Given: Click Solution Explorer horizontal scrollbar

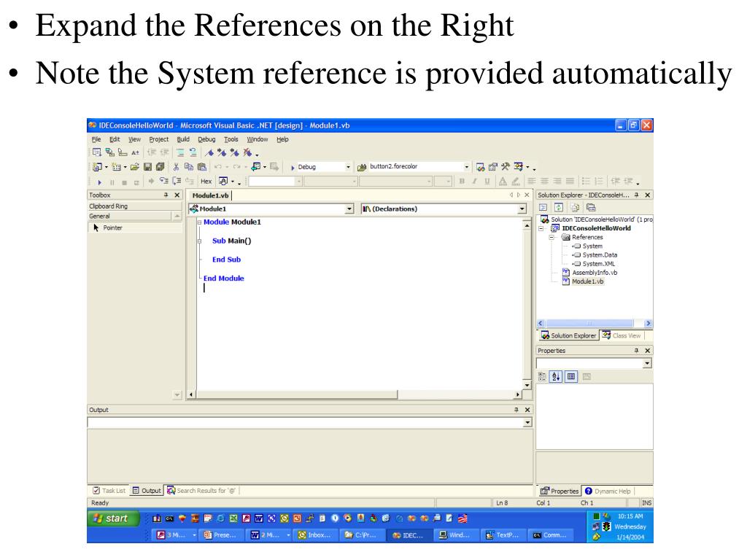Looking at the screenshot, I should click(x=594, y=323).
